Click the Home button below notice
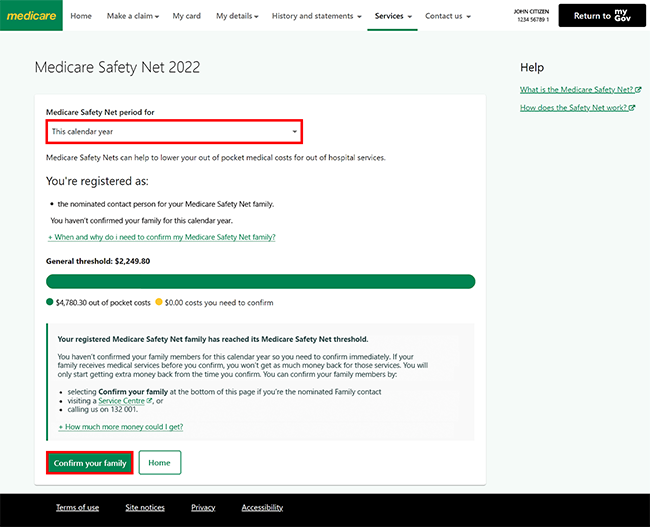Screen dimensions: 650x527 [160, 463]
